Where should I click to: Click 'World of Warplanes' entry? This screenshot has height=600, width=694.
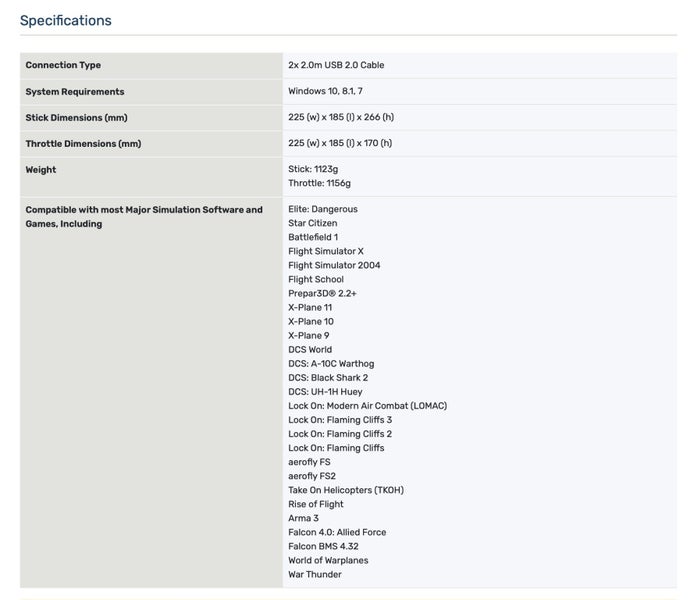coord(328,561)
